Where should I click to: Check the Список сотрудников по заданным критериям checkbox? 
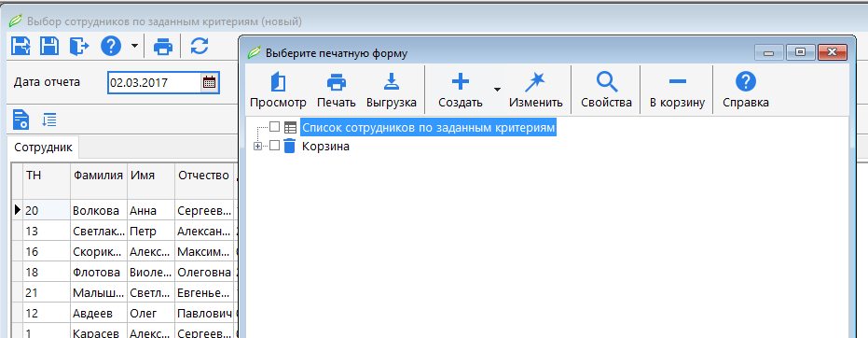[x=274, y=127]
